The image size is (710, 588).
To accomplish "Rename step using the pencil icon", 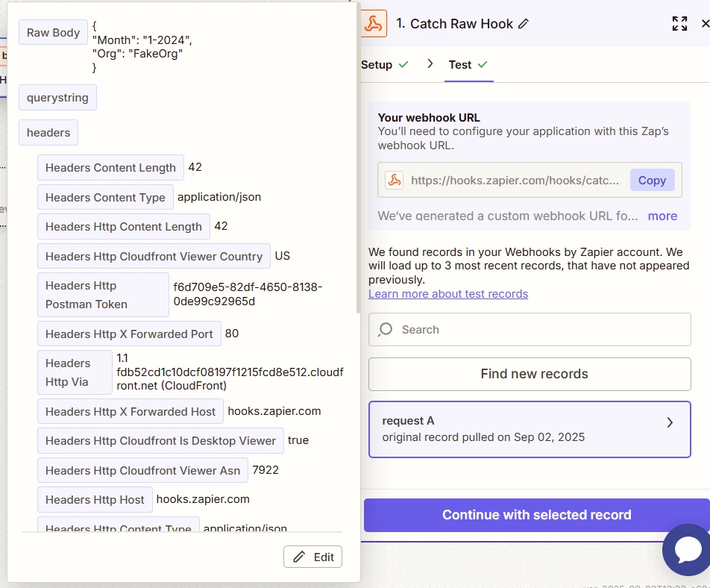I will coord(524,24).
